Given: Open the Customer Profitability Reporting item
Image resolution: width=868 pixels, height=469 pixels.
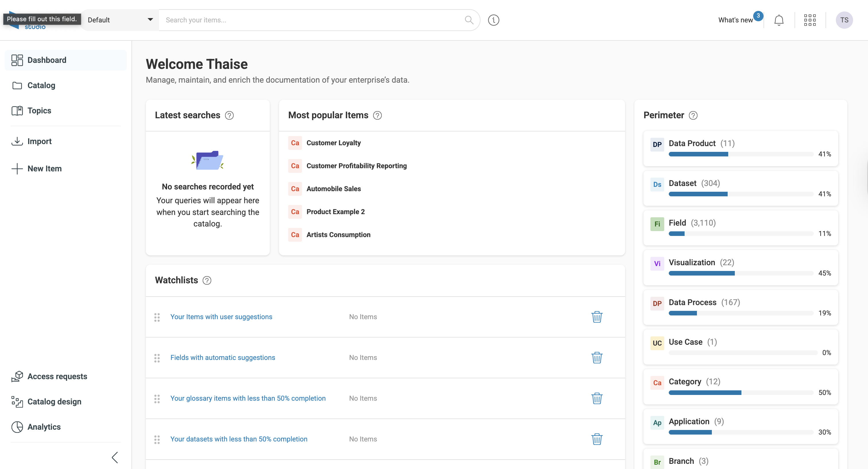Looking at the screenshot, I should pyautogui.click(x=356, y=166).
